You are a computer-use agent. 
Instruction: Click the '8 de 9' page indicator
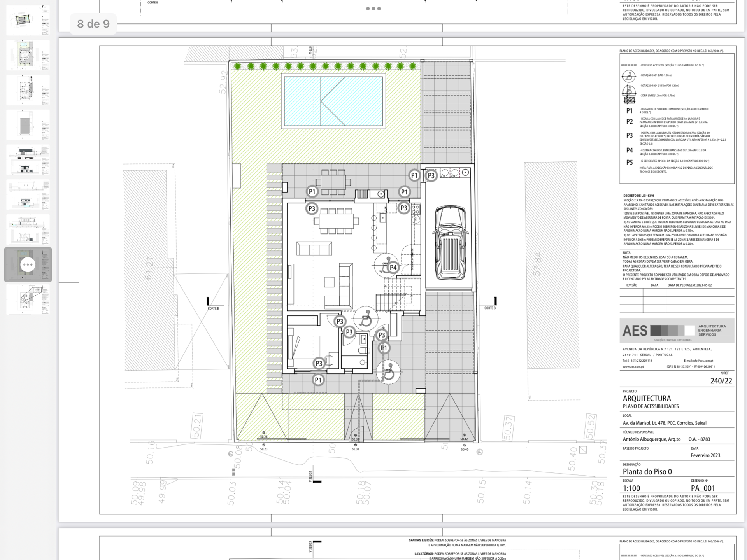[x=93, y=24]
